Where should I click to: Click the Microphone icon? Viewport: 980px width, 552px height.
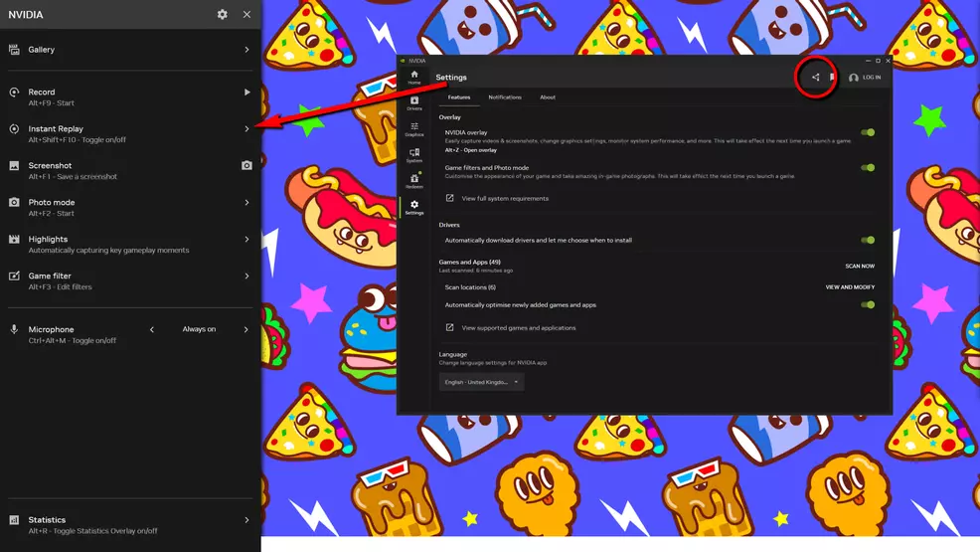[14, 329]
